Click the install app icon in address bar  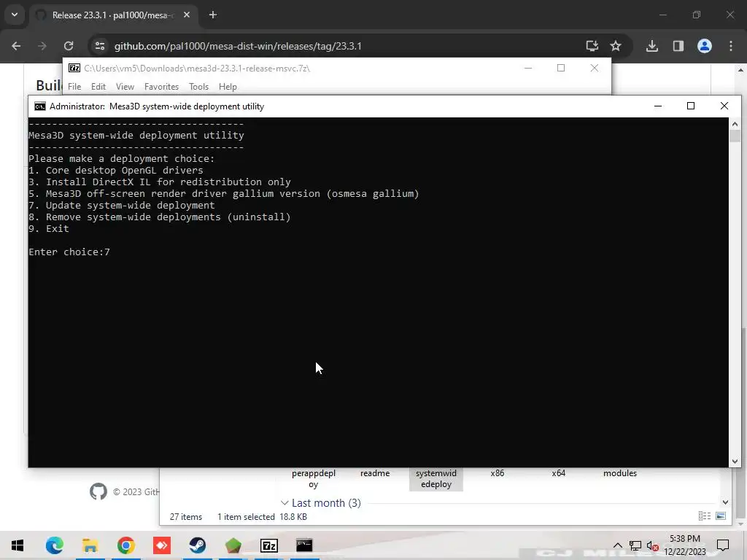592,46
